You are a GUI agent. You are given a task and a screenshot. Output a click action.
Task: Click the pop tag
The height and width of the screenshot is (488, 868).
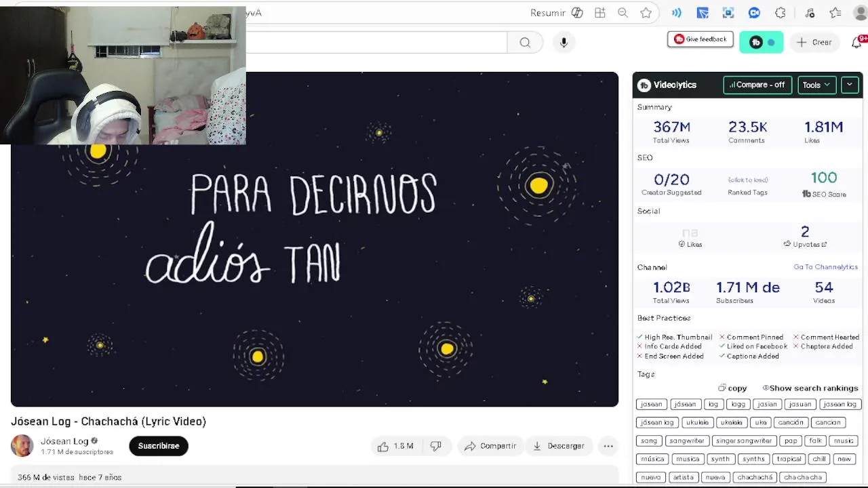(791, 441)
